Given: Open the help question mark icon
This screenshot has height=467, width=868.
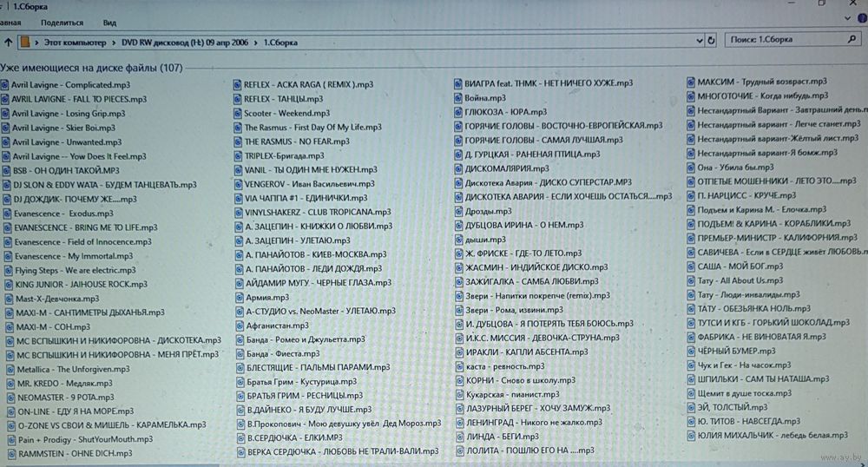Looking at the screenshot, I should (862, 18).
